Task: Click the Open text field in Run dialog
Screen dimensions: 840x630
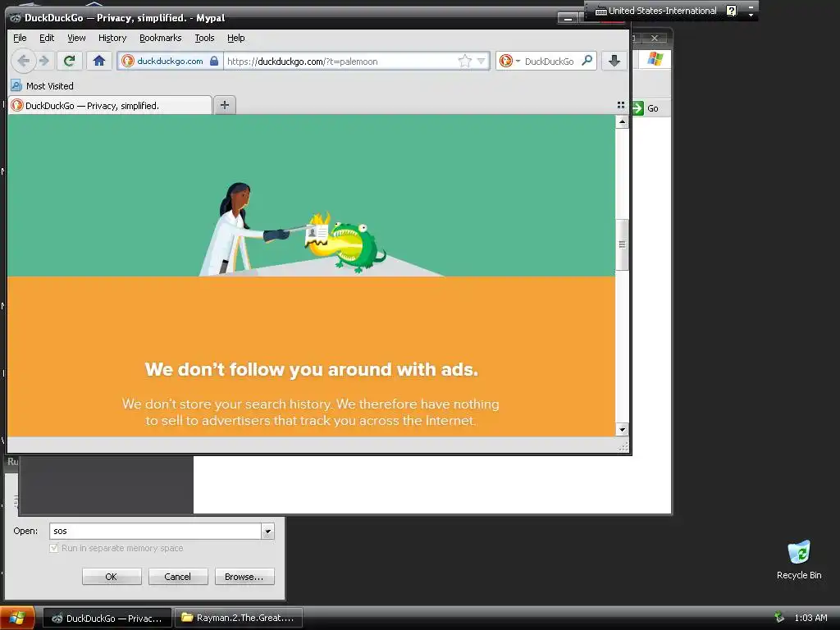Action: 155,531
